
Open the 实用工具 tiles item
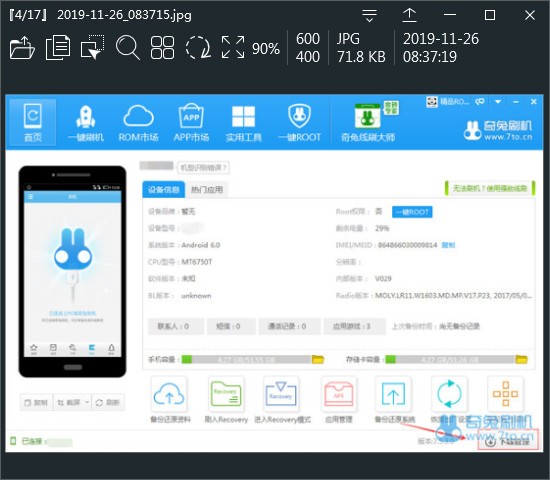(x=243, y=123)
